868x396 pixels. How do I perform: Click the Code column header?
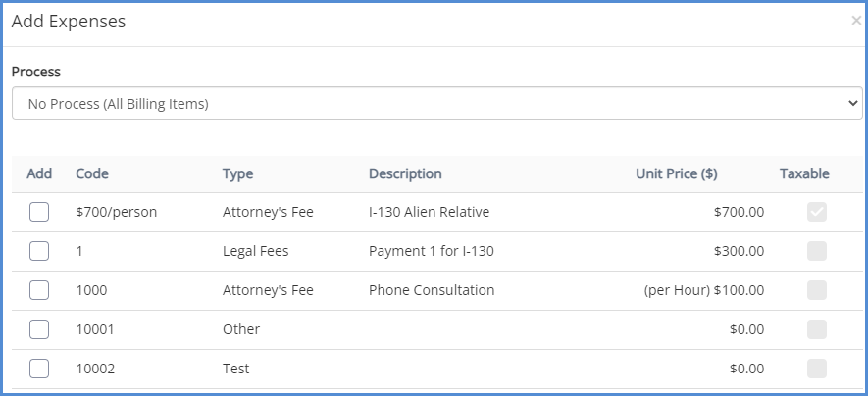coord(92,173)
